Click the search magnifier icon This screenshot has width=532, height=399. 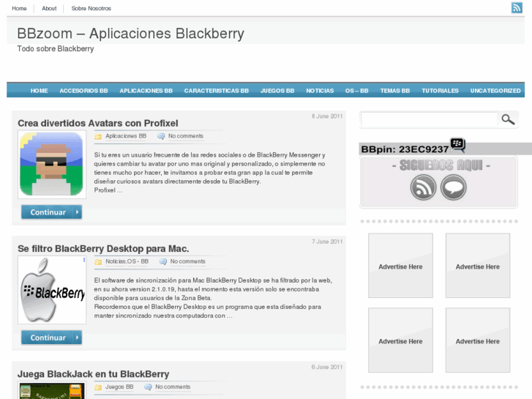tap(508, 119)
